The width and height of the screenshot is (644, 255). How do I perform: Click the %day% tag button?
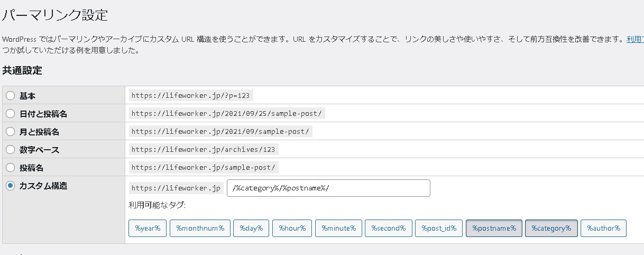tap(251, 229)
